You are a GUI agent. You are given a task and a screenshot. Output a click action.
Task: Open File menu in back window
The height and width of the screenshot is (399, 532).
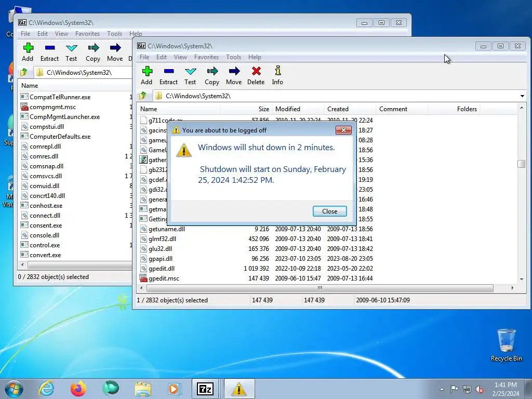point(25,34)
